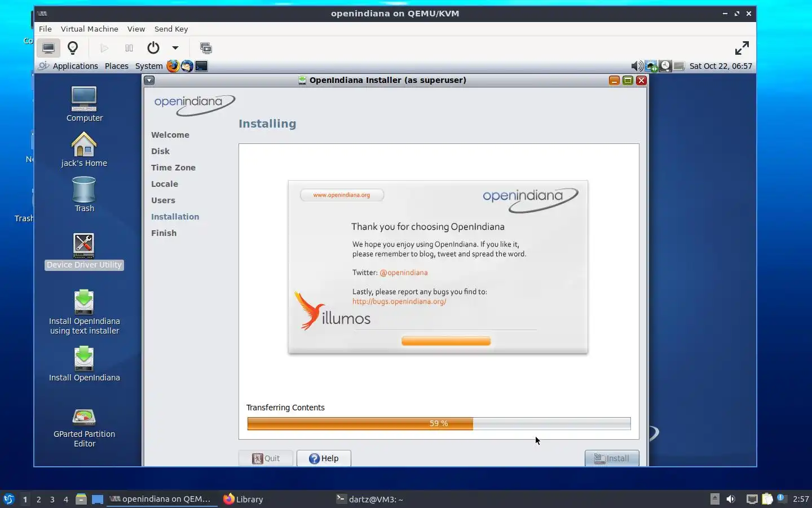Click the installer Help button
This screenshot has width=812, height=508.
[x=324, y=458]
